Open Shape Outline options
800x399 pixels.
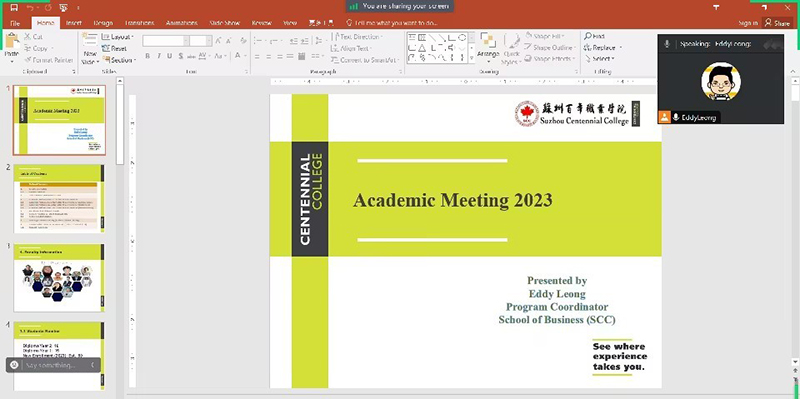tap(550, 48)
